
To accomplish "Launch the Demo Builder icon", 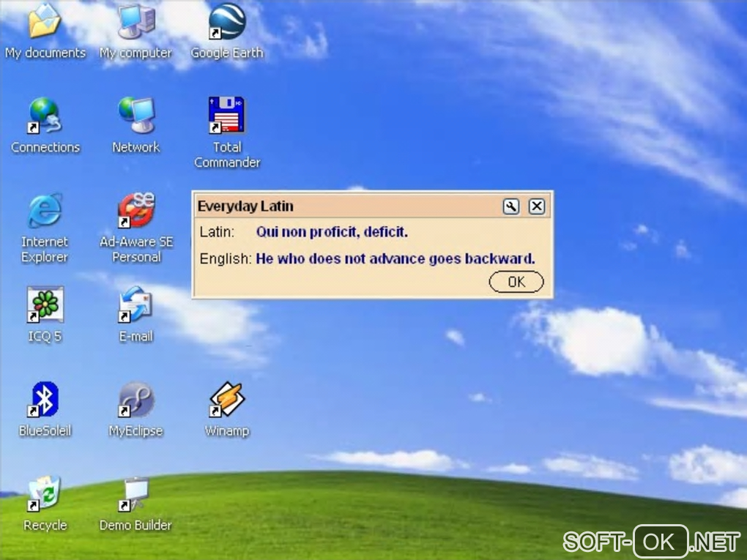I will coord(135,493).
